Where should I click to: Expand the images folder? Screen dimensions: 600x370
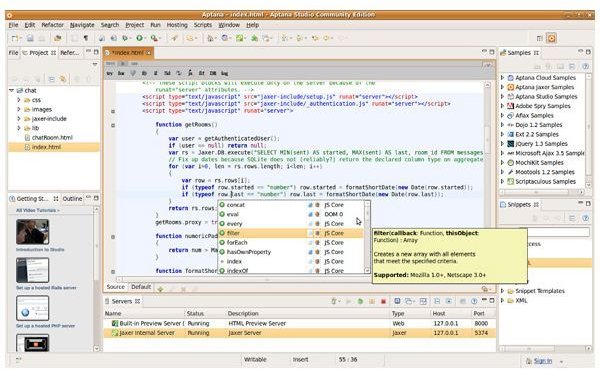point(18,109)
